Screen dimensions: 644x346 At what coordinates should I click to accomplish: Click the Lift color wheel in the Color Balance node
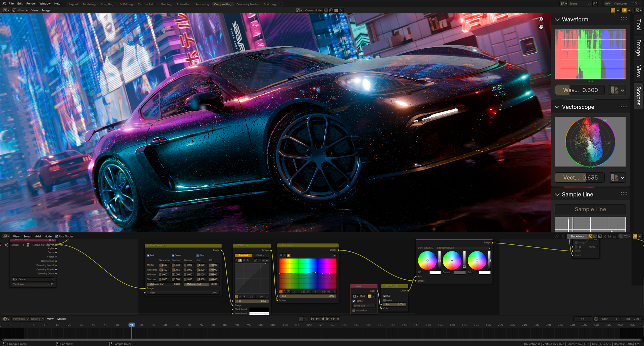[x=427, y=261]
